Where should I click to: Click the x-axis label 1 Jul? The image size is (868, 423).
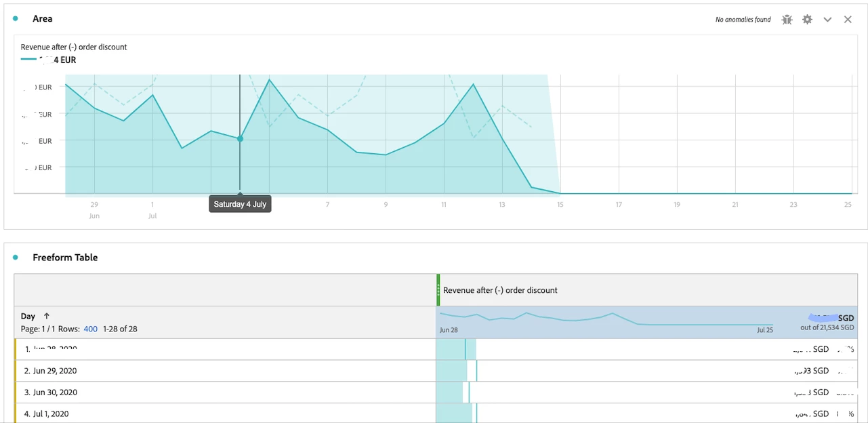coord(152,209)
